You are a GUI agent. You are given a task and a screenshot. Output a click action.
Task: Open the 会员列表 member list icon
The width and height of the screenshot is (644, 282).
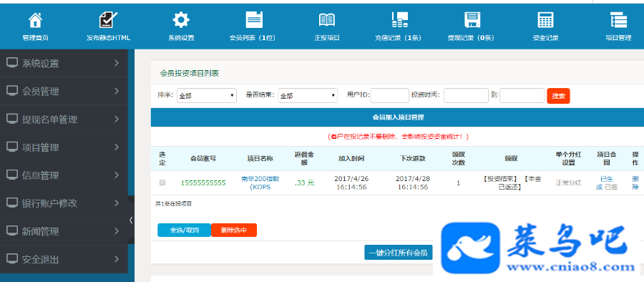point(254,20)
